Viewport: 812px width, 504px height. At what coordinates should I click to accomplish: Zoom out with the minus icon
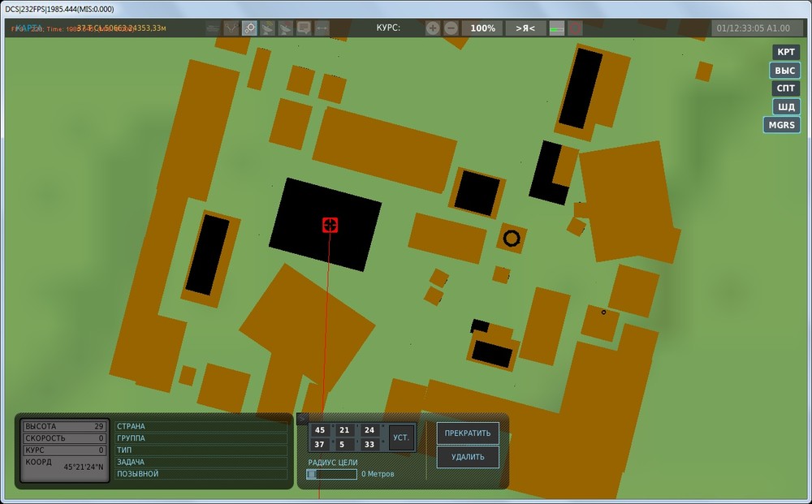451,28
